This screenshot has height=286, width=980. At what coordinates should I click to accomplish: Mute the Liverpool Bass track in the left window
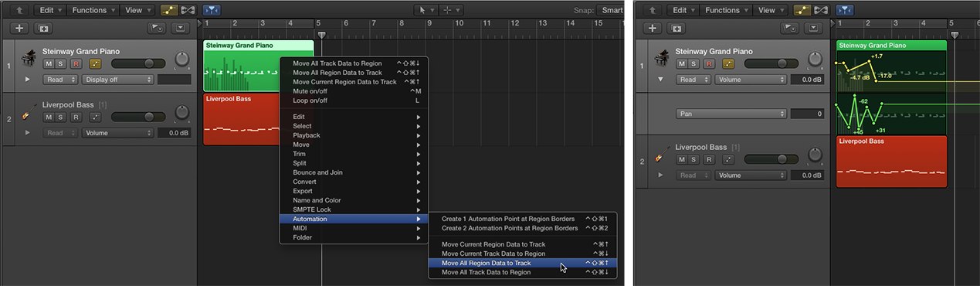point(49,117)
